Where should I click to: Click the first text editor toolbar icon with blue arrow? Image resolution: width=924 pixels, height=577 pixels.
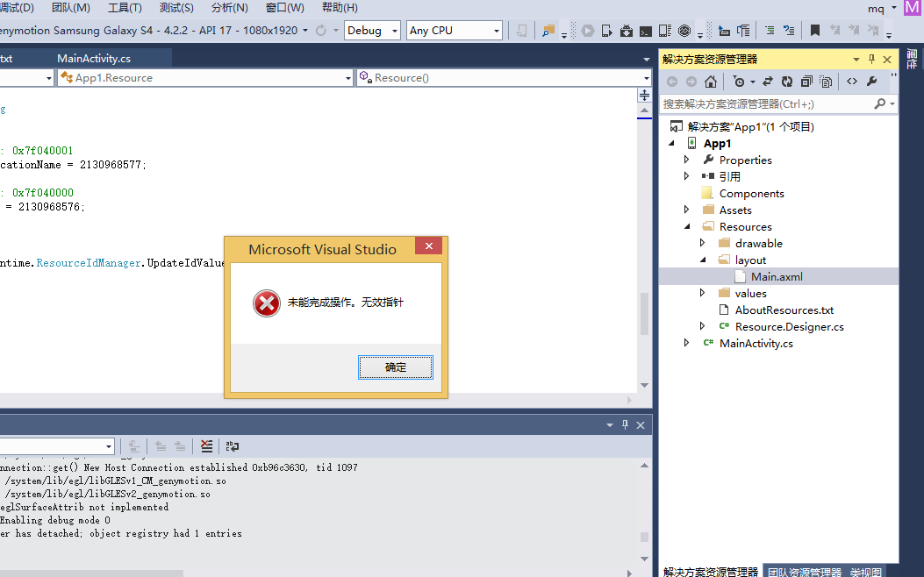point(724,31)
